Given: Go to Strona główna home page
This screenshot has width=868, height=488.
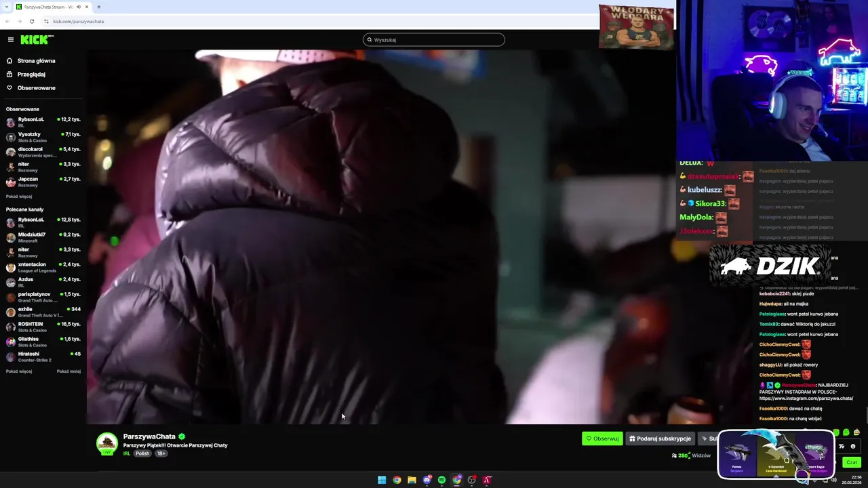Looking at the screenshot, I should pyautogui.click(x=36, y=61).
